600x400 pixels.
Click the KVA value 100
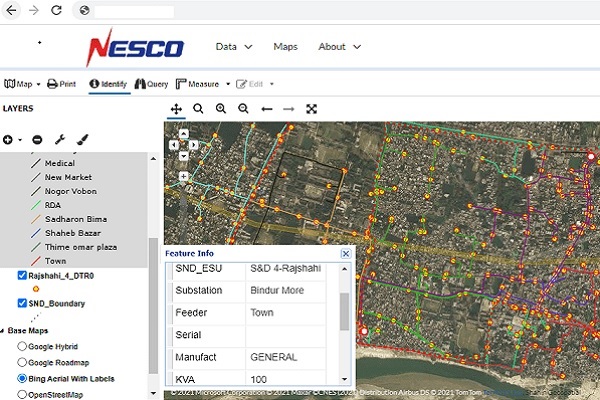click(258, 380)
